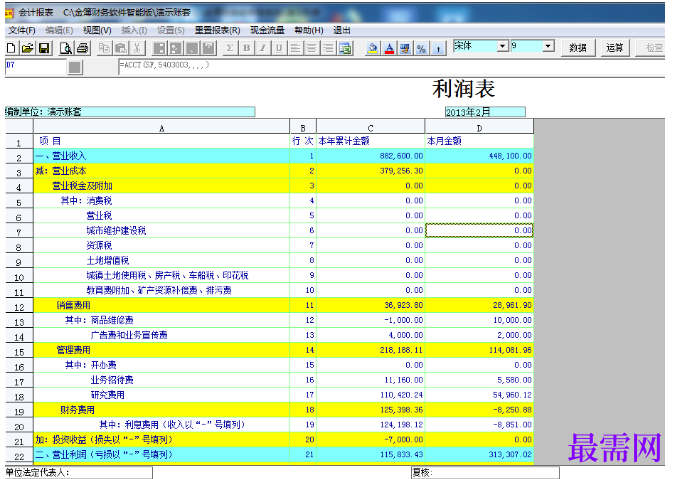Paste using the clipboard toolbar icon
The image size is (680, 479).
click(121, 48)
